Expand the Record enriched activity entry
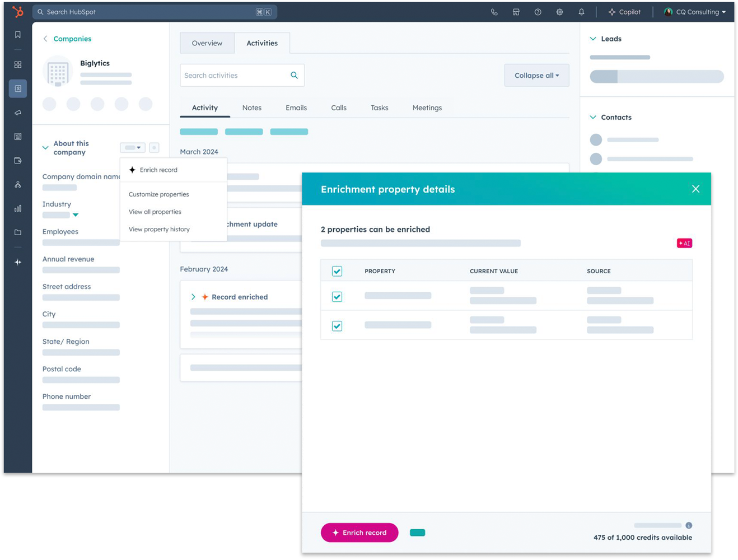 (x=193, y=297)
